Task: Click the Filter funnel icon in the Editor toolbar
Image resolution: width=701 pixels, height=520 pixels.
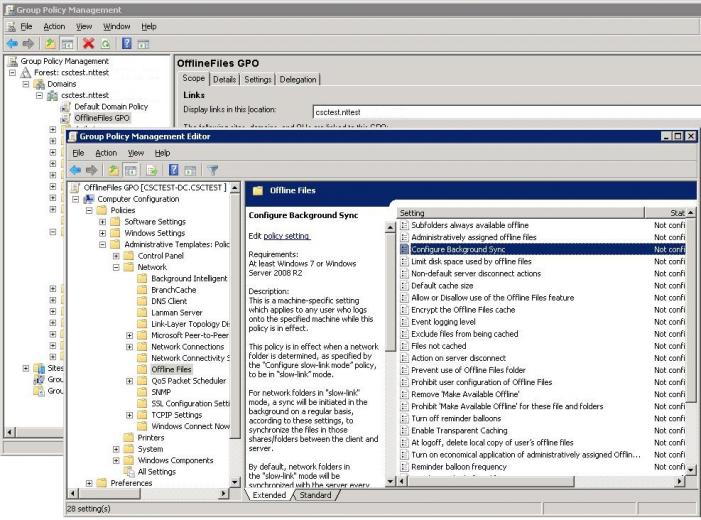Action: click(213, 170)
